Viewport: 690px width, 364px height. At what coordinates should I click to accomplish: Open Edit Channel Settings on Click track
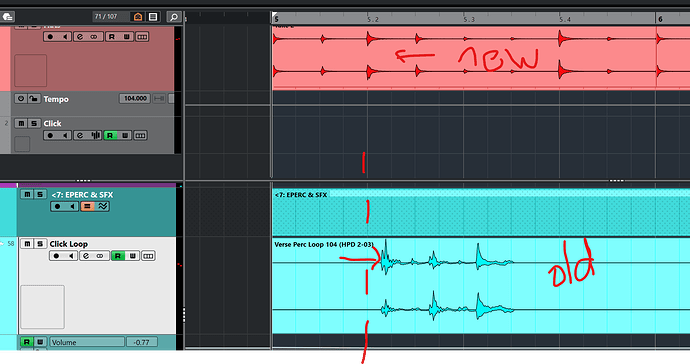click(80, 135)
